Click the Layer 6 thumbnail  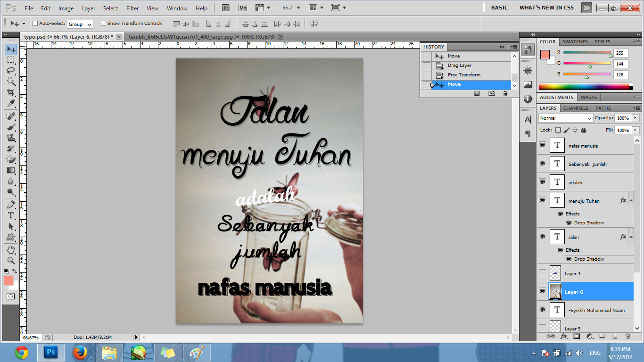[556, 291]
